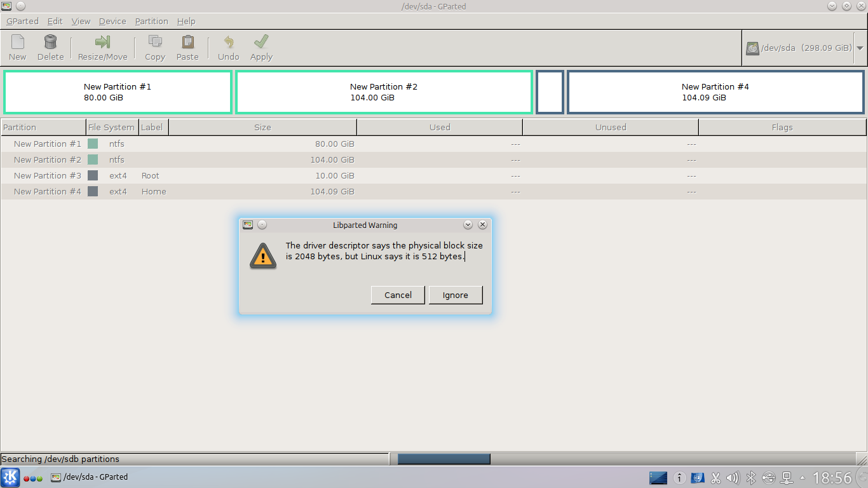
Task: Select the New Partition #2 row in the list
Action: tap(433, 159)
